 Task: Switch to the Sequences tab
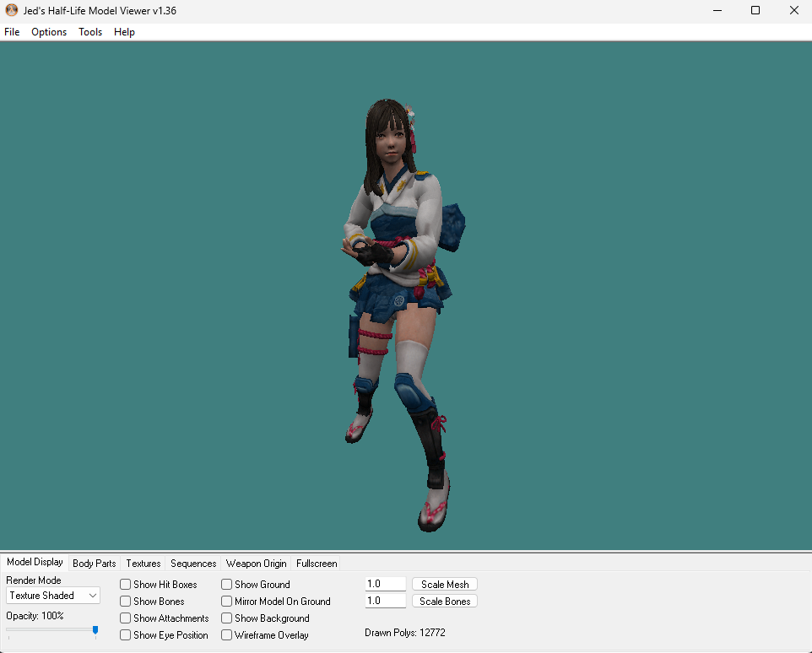point(193,564)
